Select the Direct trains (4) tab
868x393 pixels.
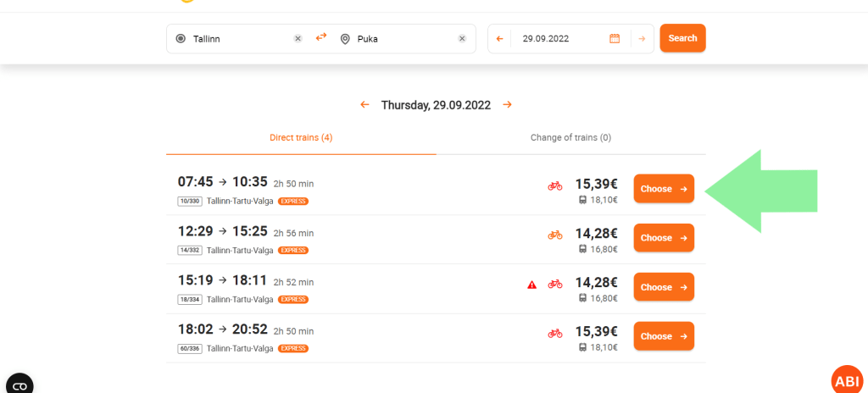[301, 137]
